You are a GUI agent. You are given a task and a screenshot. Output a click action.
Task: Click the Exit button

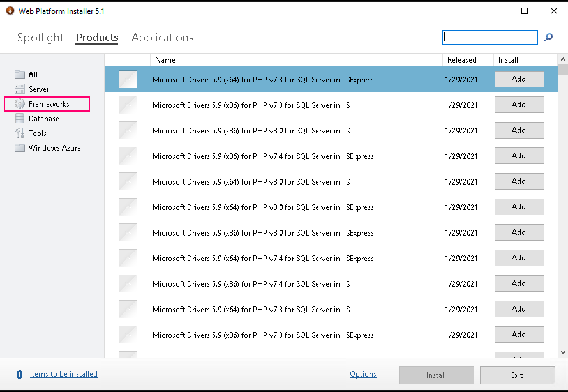click(518, 375)
